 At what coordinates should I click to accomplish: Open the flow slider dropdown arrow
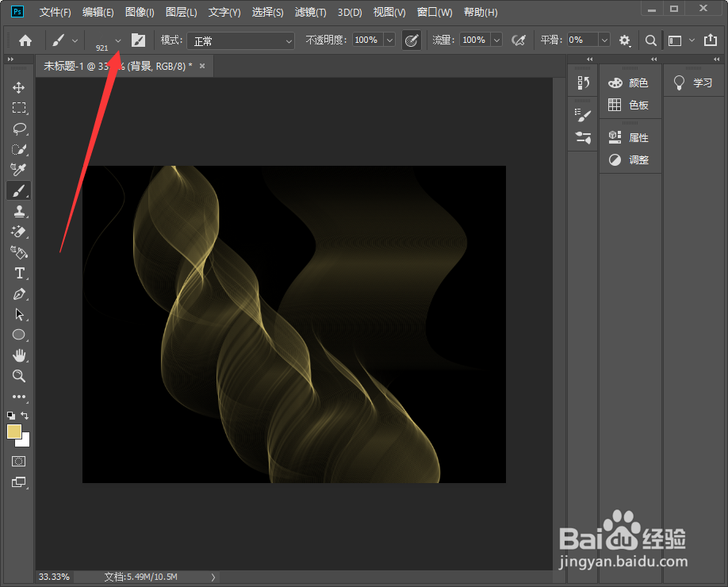496,40
